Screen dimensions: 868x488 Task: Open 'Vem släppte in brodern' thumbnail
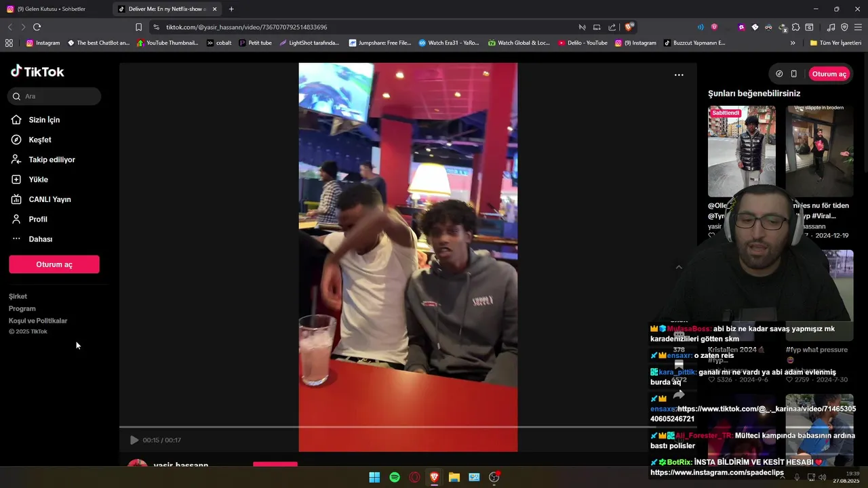(819, 150)
